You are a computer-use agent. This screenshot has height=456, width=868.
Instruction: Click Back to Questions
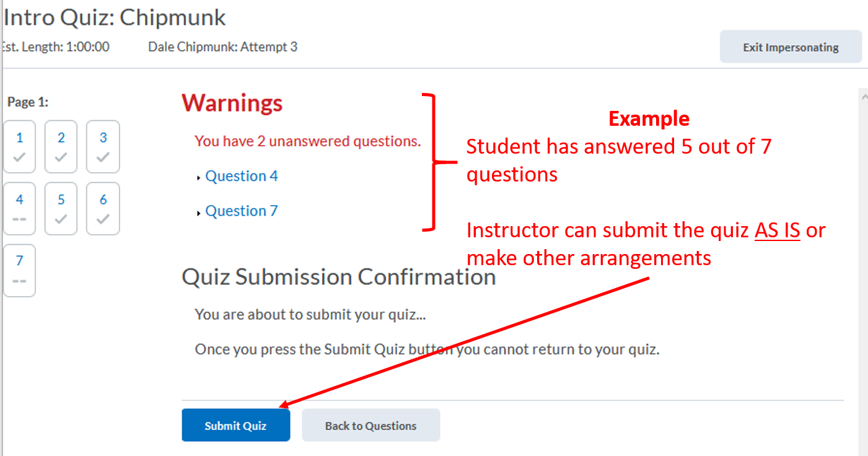pos(370,425)
